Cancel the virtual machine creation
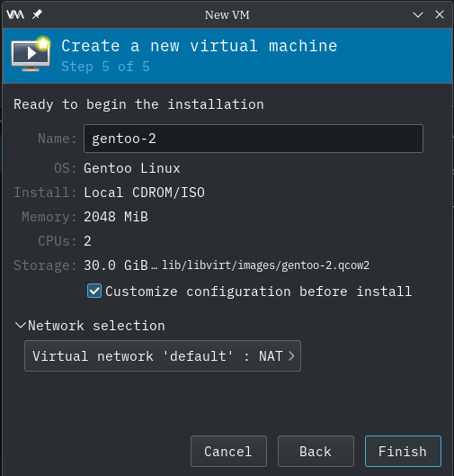The image size is (454, 476). click(x=228, y=451)
